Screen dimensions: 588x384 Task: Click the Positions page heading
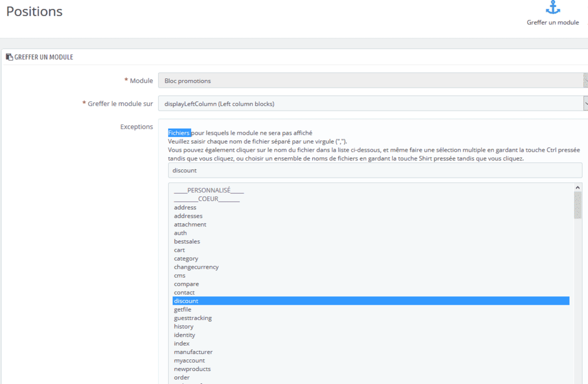(x=35, y=12)
